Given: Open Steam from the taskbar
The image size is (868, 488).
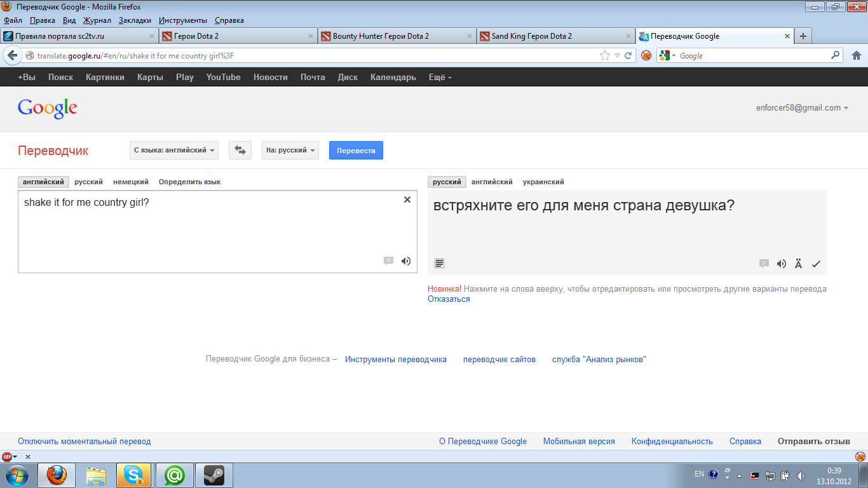Looking at the screenshot, I should pyautogui.click(x=213, y=475).
